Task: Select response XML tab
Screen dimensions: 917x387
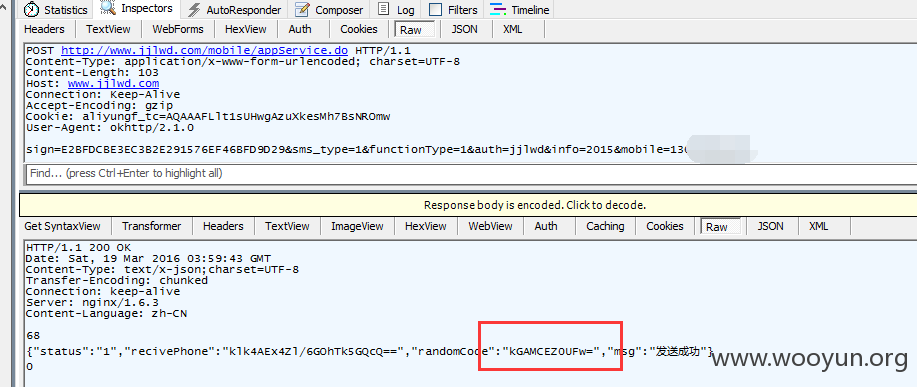Action: pyautogui.click(x=819, y=226)
